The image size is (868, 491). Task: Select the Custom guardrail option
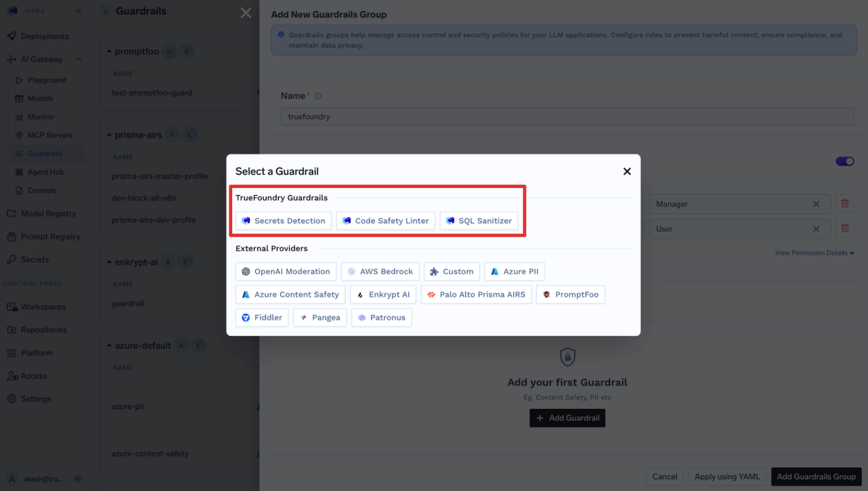tap(451, 271)
